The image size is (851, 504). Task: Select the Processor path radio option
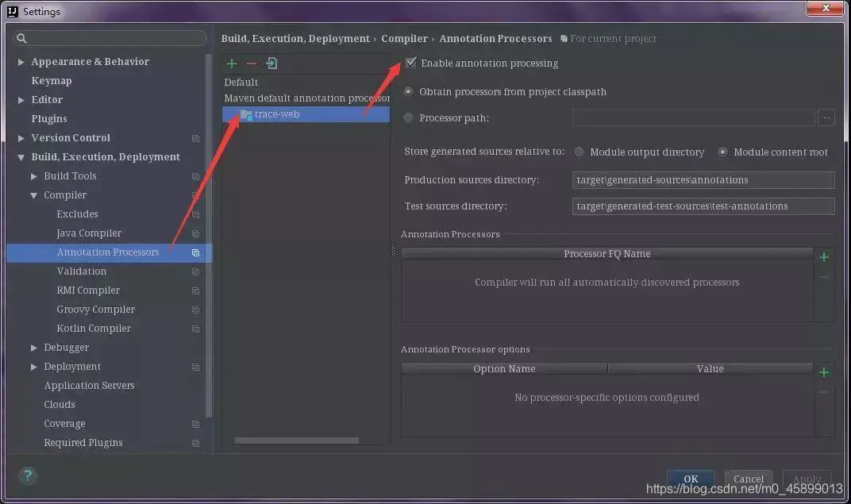[x=408, y=117]
